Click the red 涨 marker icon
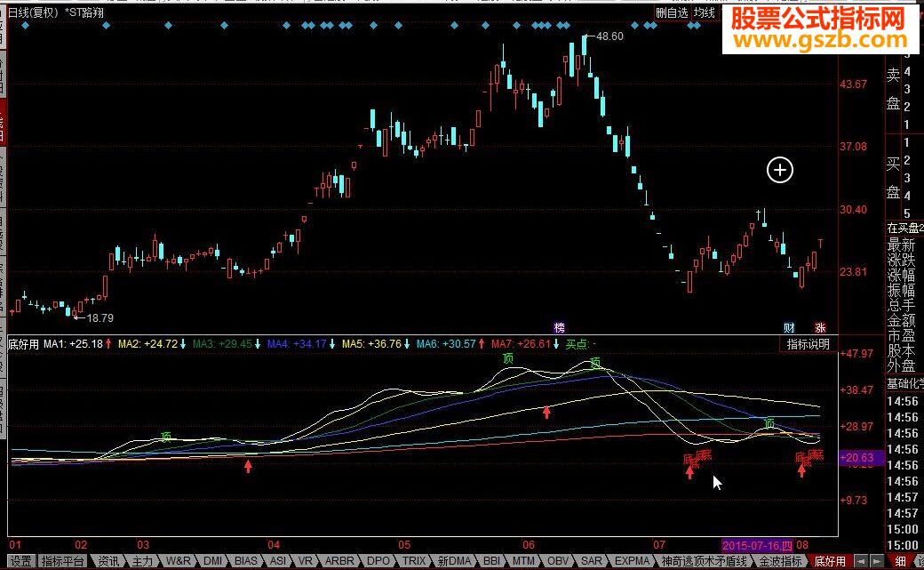Viewport: 924px width, 570px height. point(820,327)
